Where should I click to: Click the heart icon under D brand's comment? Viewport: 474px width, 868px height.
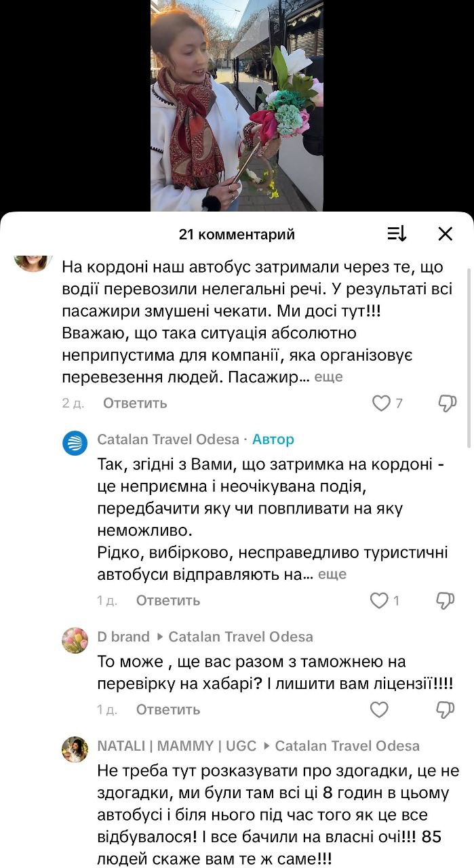(379, 709)
